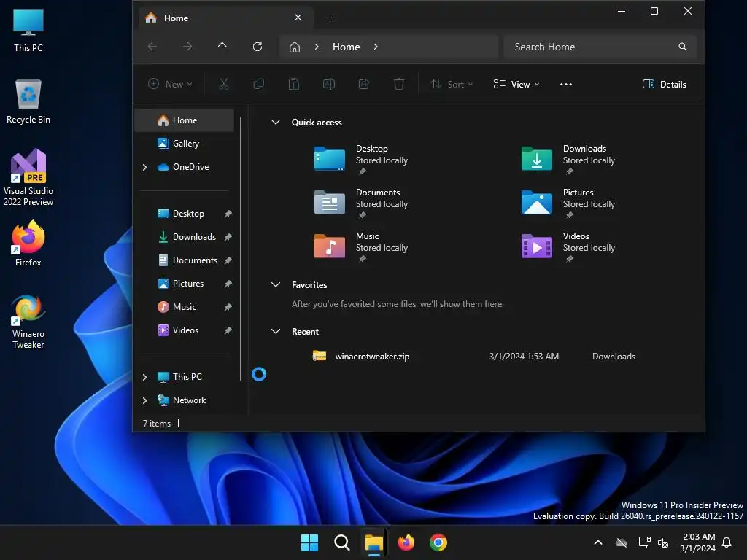This screenshot has height=560, width=747.
Task: Unpin Music via sidebar pin icon
Action: click(x=228, y=307)
